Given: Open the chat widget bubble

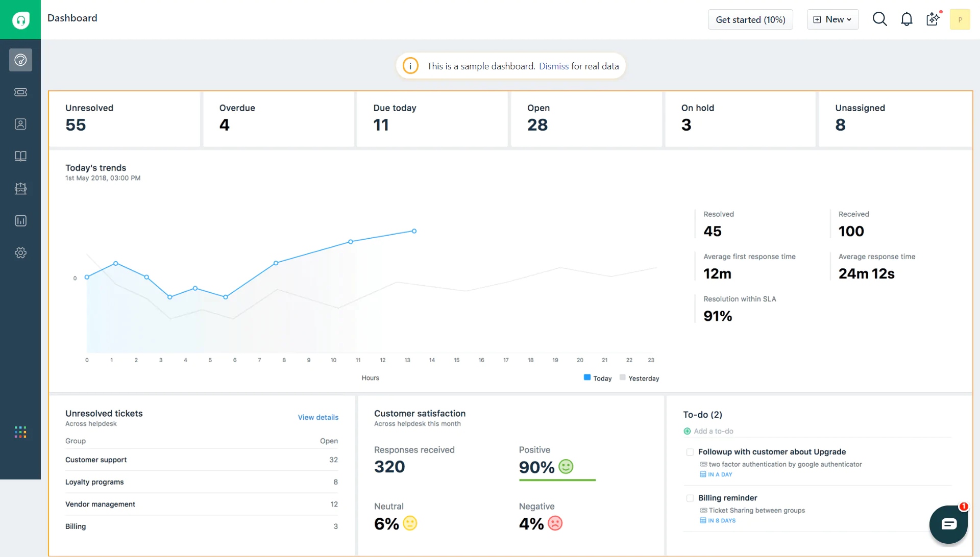Looking at the screenshot, I should tap(949, 524).
